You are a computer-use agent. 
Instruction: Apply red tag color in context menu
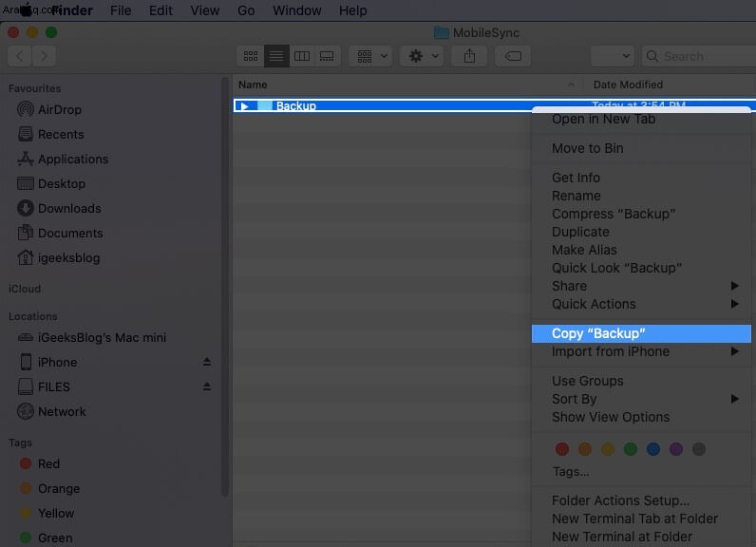(x=561, y=449)
